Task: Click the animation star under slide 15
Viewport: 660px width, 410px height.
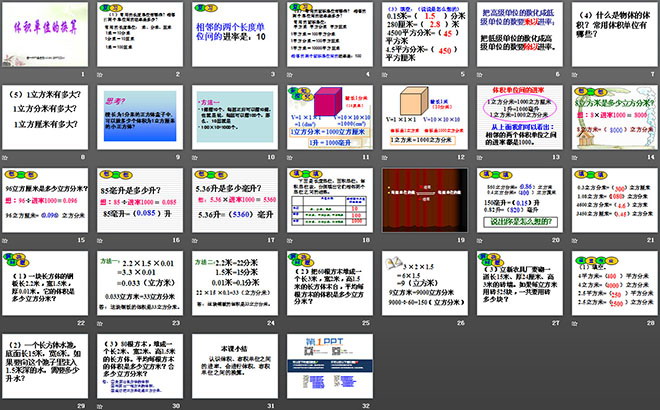Action: (x=5, y=240)
